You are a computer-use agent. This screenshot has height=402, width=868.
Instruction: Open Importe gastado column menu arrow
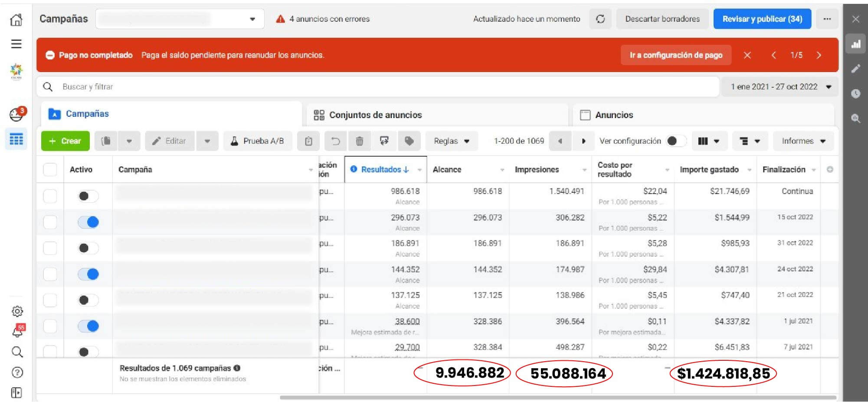749,170
